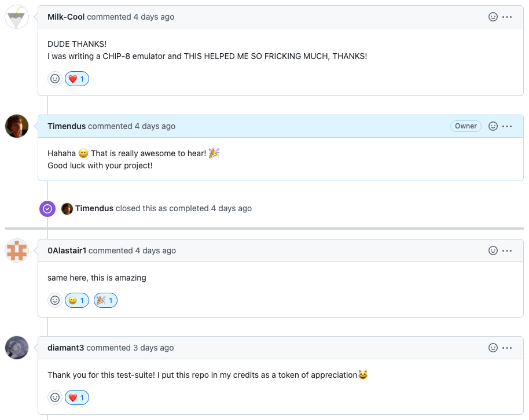Image resolution: width=529 pixels, height=420 pixels.
Task: Toggle heart reaction on Milk-Cool's comment
Action: tap(77, 79)
